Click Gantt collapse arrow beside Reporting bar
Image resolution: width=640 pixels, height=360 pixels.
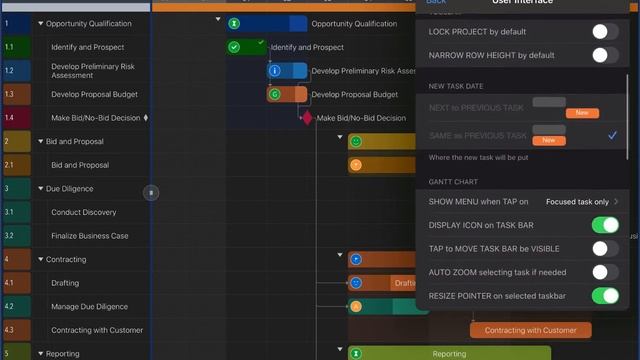(340, 349)
